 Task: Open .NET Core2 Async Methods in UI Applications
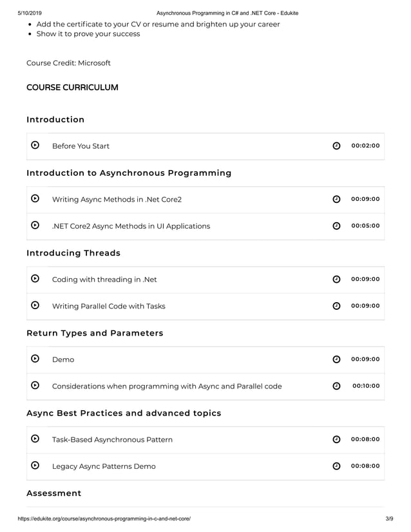tap(131, 226)
